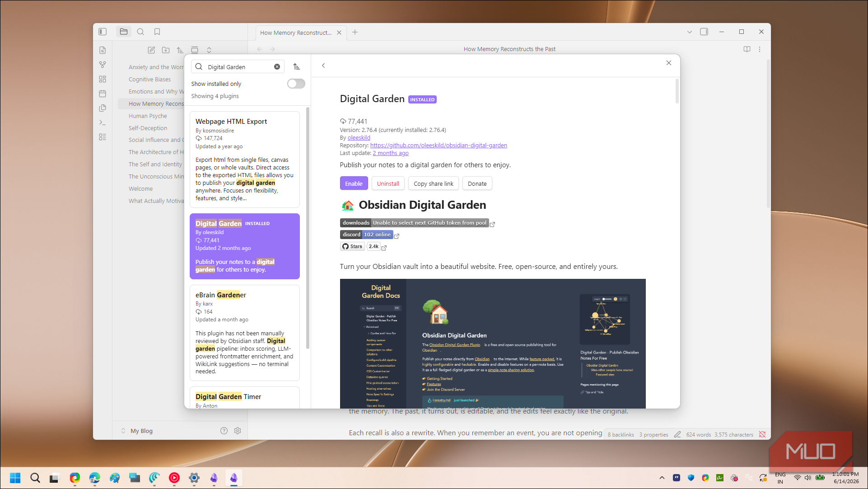Clear the Digital Garden search text
The height and width of the screenshot is (489, 868).
point(277,67)
